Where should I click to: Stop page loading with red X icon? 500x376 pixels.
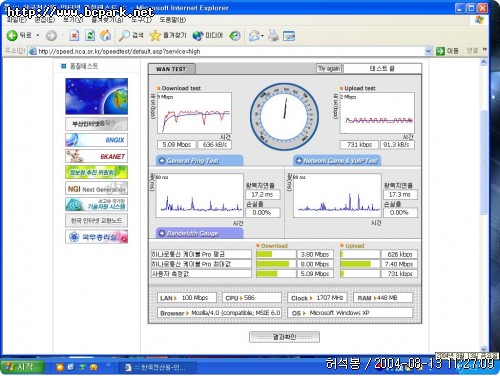click(74, 35)
